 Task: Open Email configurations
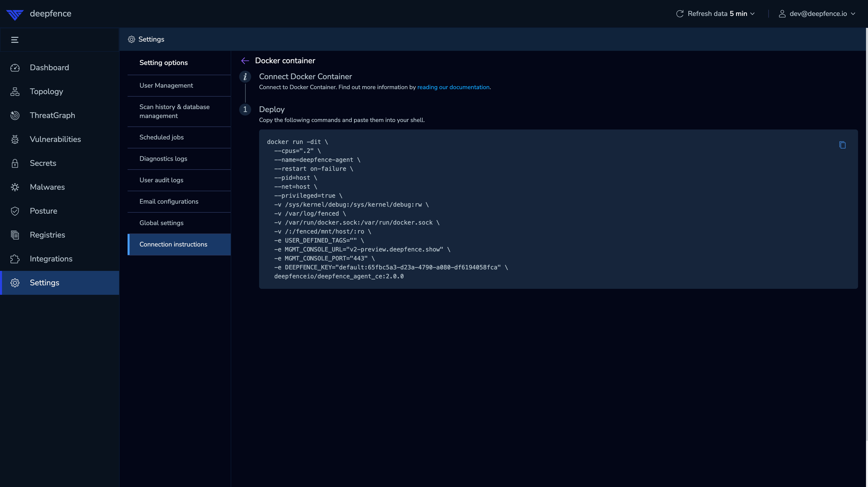click(179, 202)
